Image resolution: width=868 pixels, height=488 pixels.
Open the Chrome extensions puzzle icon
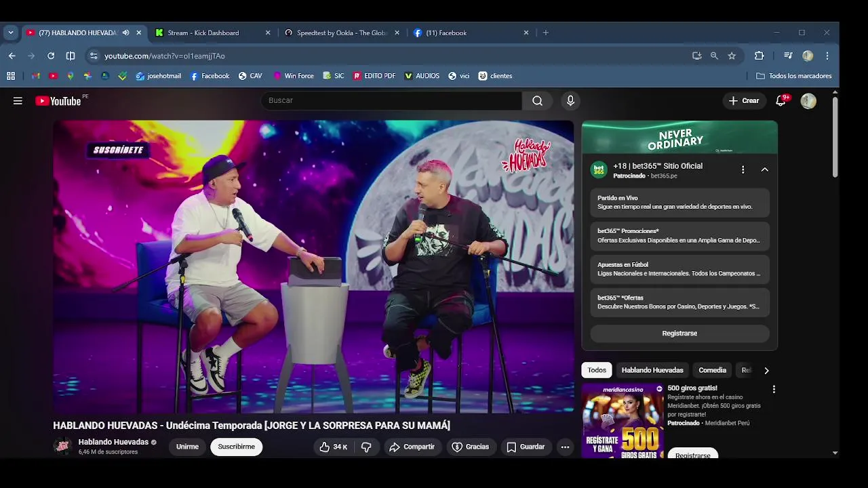click(x=759, y=56)
